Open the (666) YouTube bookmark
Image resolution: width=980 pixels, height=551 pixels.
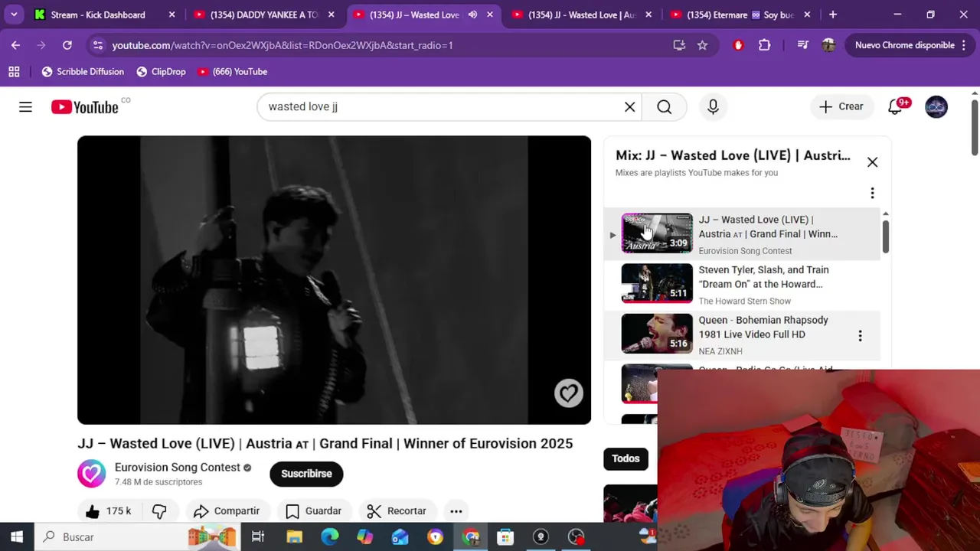point(232,72)
